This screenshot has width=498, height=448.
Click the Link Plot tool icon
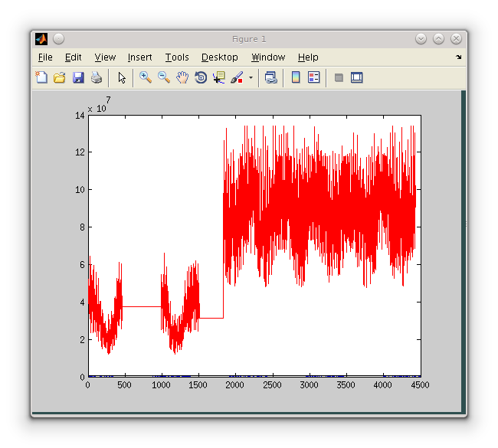[271, 77]
